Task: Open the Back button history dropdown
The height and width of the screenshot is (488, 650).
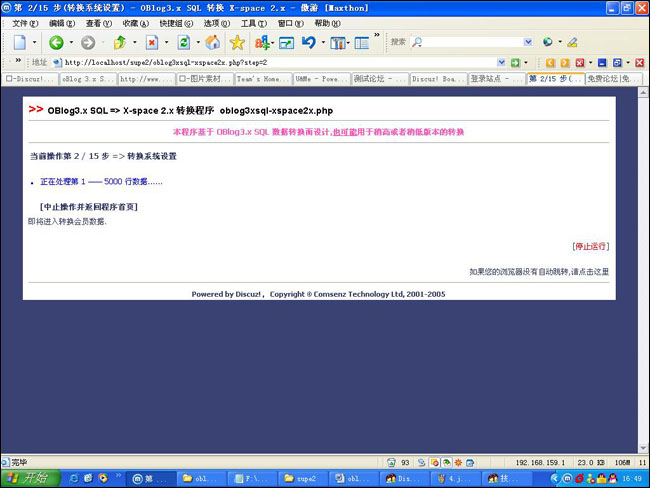Action: [x=71, y=42]
